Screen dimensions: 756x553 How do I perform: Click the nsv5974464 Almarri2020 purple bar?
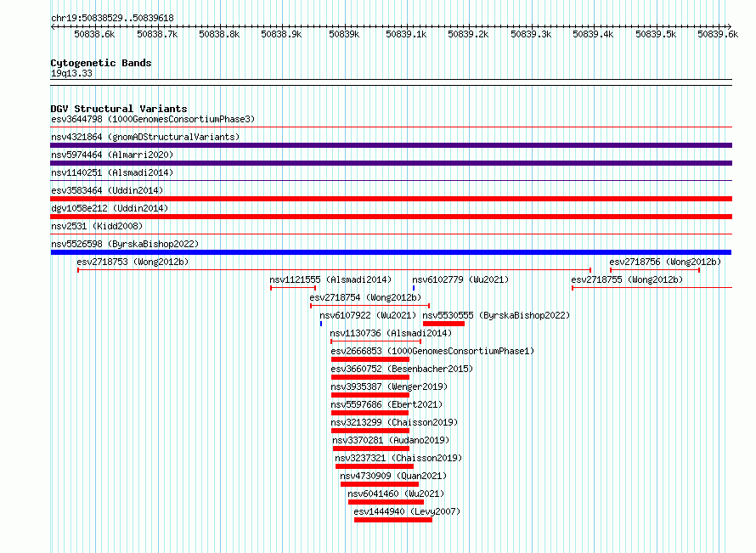point(391,163)
